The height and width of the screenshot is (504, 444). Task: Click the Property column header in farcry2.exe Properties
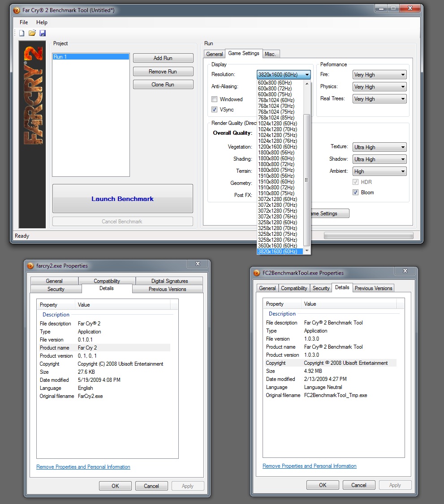coord(56,305)
